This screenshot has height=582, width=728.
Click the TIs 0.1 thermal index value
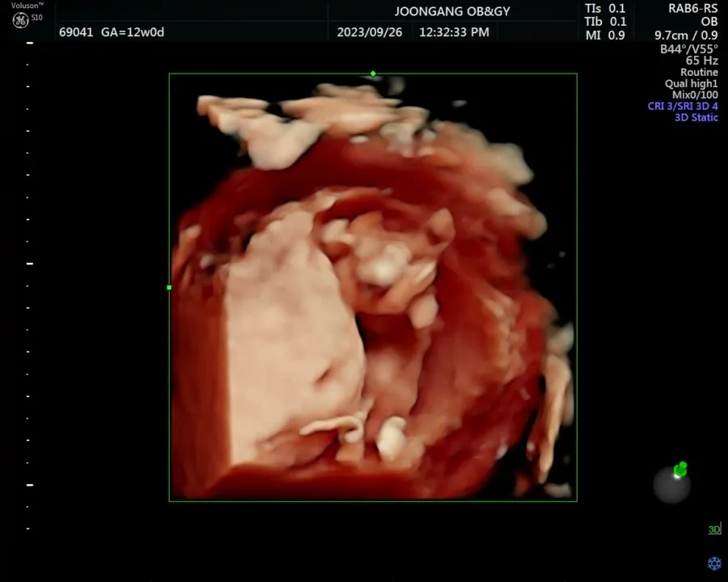pyautogui.click(x=605, y=8)
